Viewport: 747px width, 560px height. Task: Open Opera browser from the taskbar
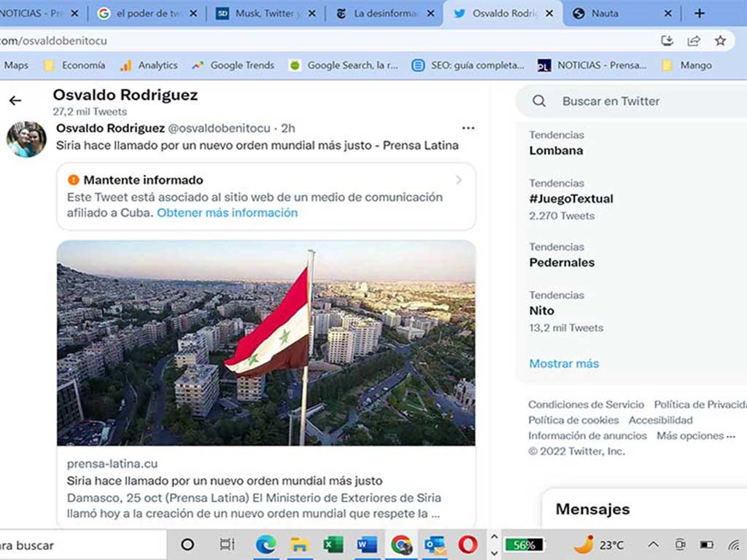pyautogui.click(x=468, y=545)
